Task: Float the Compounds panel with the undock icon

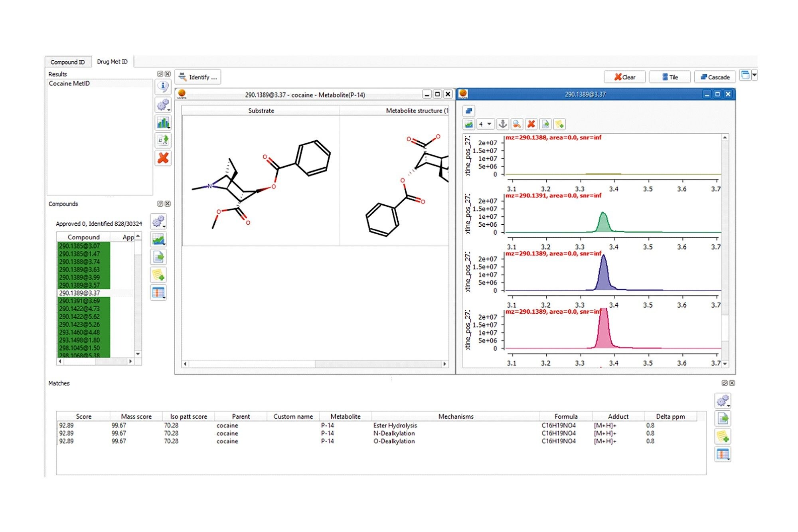Action: [x=160, y=204]
